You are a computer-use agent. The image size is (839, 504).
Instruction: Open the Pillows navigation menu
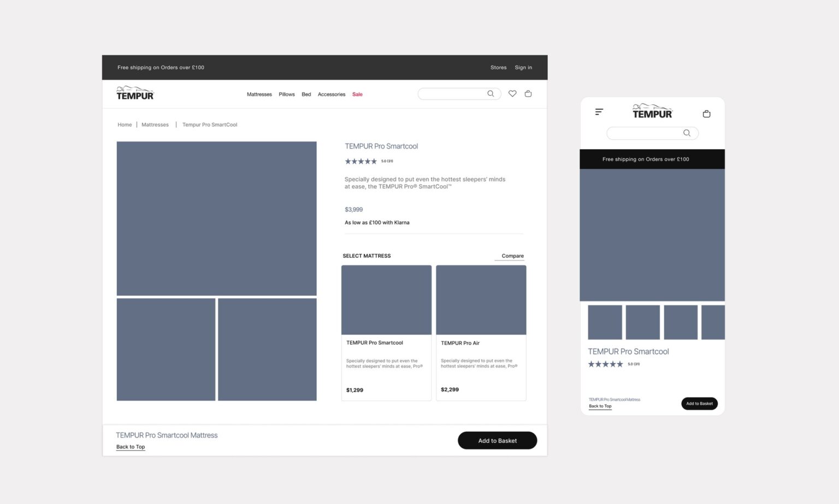pyautogui.click(x=287, y=94)
